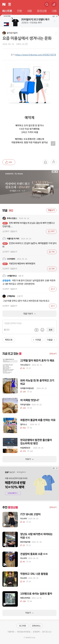Screen dimensions: 59x644
Task: Copy link via the chain icon button
Action: [53, 144]
